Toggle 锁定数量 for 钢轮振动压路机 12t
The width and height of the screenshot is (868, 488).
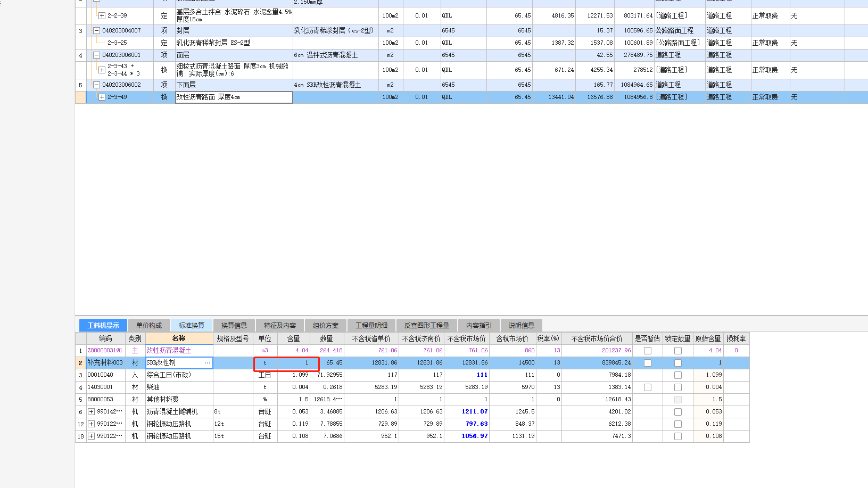coord(678,424)
